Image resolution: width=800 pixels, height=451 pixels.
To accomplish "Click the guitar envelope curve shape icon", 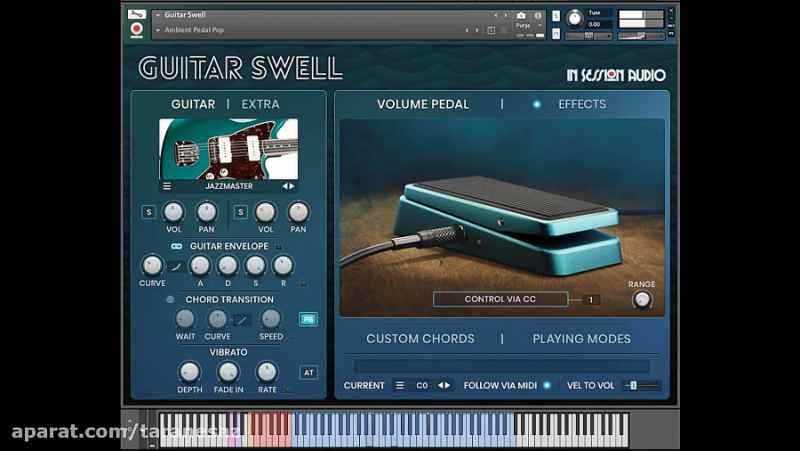I will [x=175, y=266].
